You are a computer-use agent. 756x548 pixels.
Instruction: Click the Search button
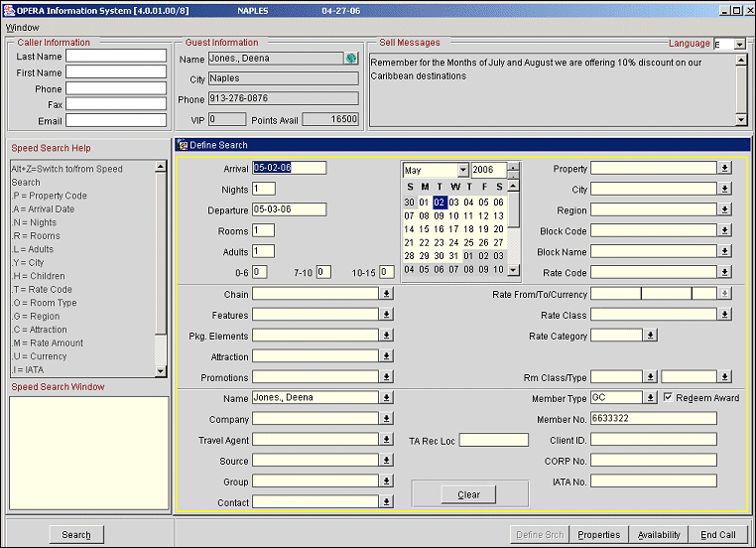point(76,535)
